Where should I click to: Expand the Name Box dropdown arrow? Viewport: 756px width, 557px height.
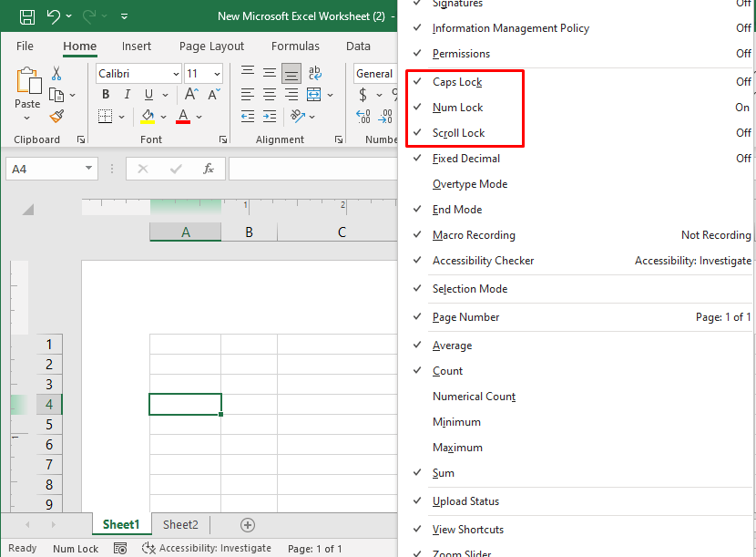coord(88,169)
